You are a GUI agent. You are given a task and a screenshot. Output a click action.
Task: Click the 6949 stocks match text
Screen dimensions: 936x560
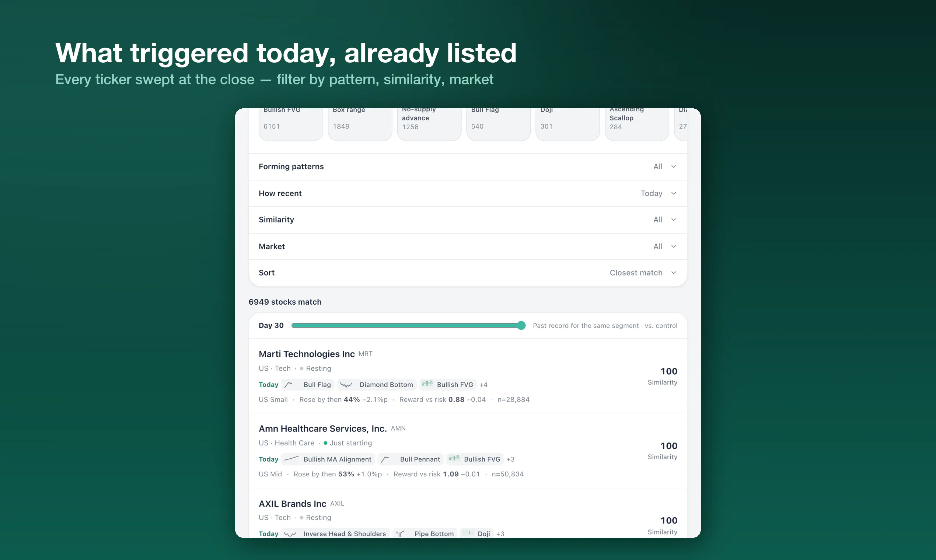pyautogui.click(x=285, y=302)
